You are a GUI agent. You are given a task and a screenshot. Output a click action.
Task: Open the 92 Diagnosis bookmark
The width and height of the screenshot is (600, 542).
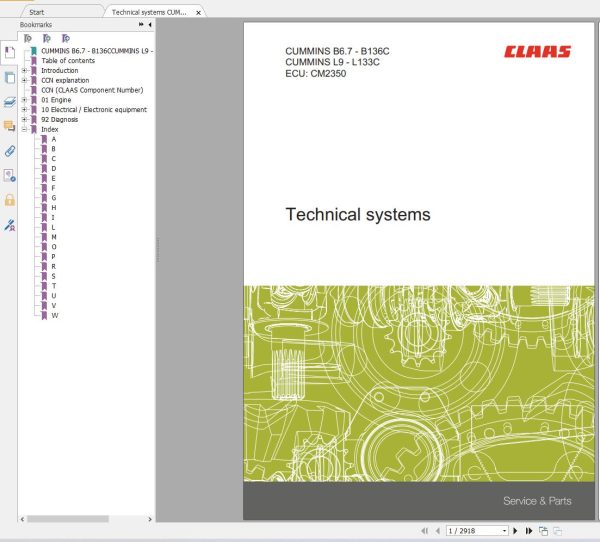coord(60,119)
